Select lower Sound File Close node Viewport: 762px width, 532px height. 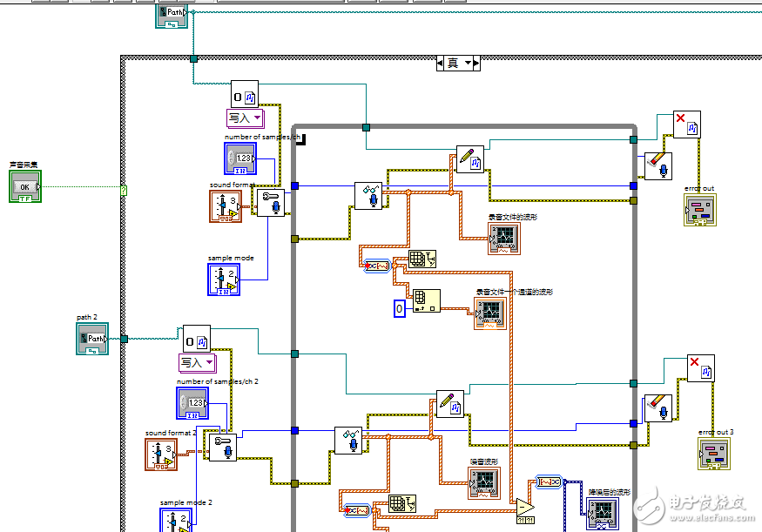click(x=701, y=368)
